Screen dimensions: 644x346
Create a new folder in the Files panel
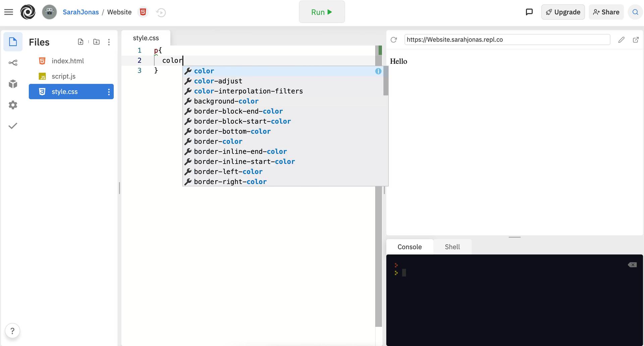click(x=96, y=42)
